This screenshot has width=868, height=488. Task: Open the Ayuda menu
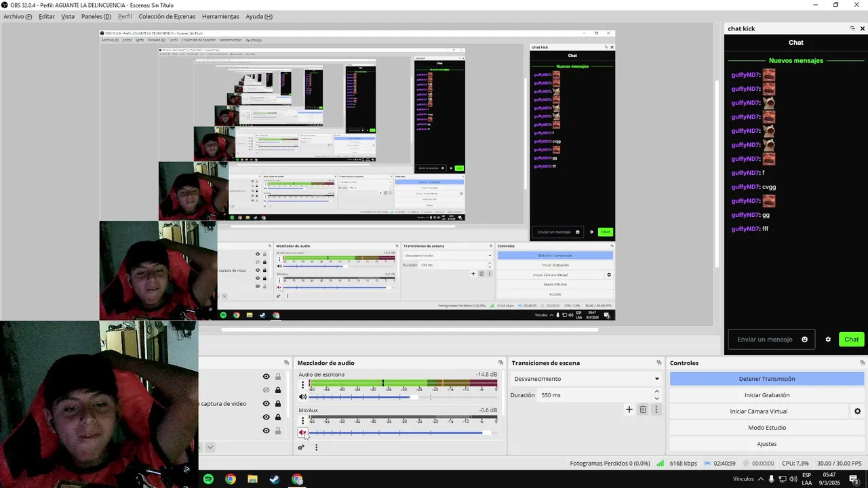click(x=259, y=16)
